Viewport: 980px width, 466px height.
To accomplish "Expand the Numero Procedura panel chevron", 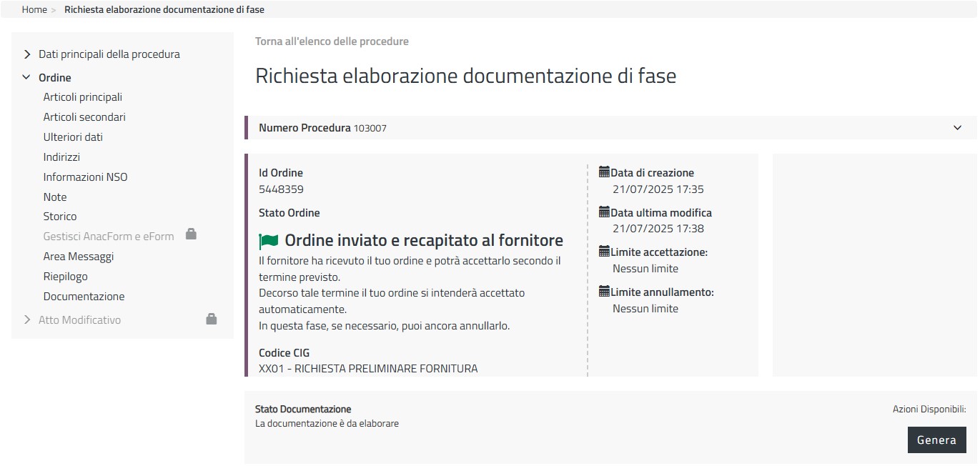I will [957, 128].
